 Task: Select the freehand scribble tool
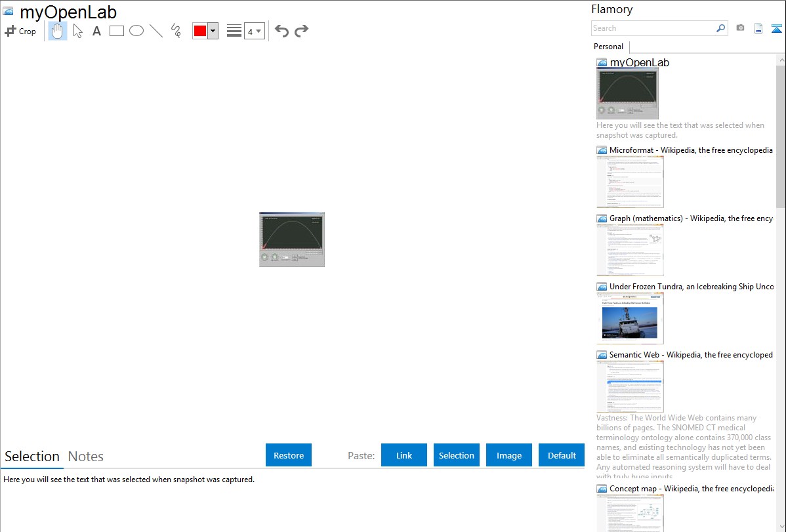coord(176,31)
